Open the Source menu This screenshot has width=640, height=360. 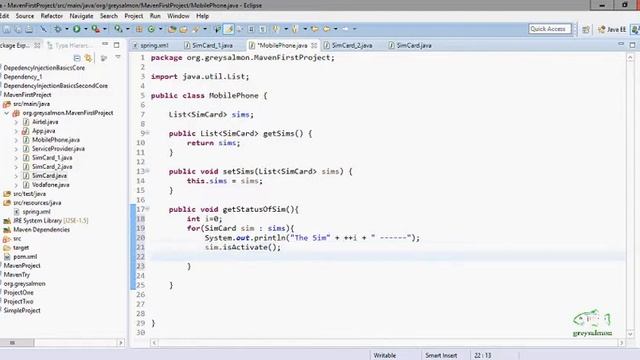[24, 16]
